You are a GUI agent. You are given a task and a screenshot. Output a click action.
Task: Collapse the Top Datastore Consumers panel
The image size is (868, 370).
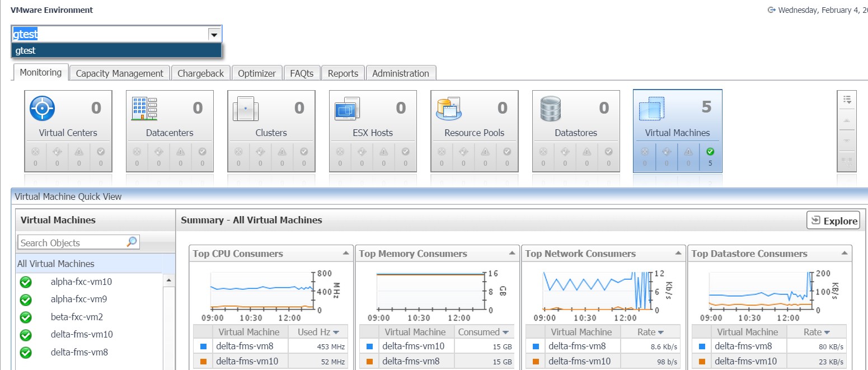point(844,254)
